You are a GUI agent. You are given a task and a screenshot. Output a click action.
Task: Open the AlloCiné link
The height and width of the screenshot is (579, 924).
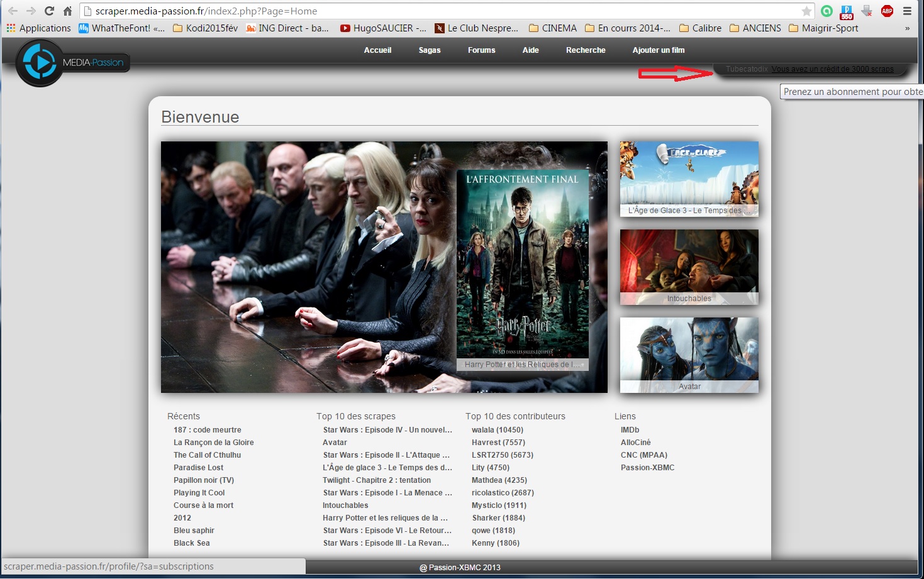[636, 443]
